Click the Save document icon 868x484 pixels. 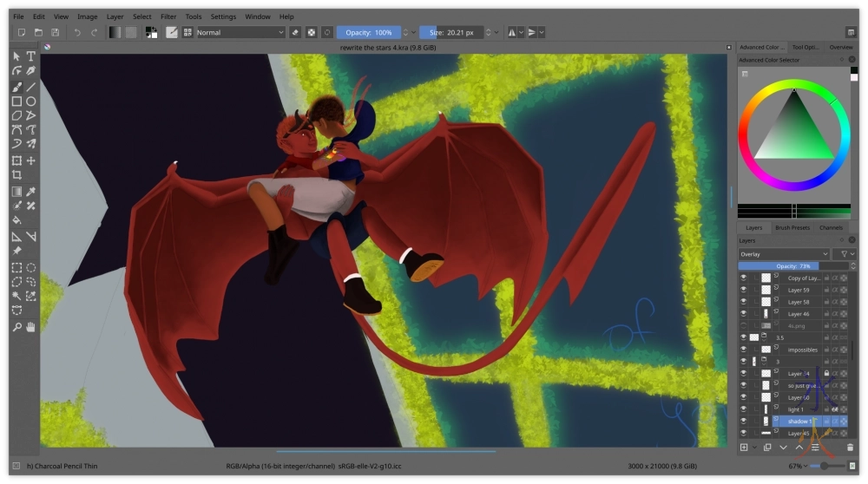point(55,33)
